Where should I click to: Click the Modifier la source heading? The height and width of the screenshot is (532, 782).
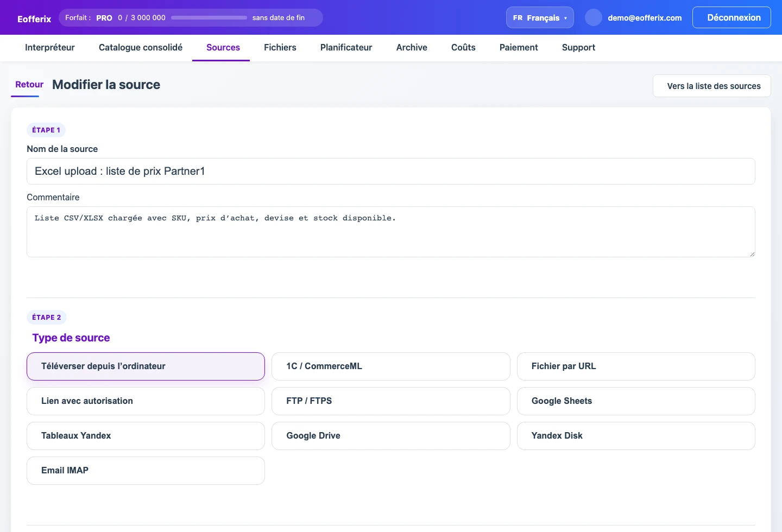pyautogui.click(x=106, y=85)
